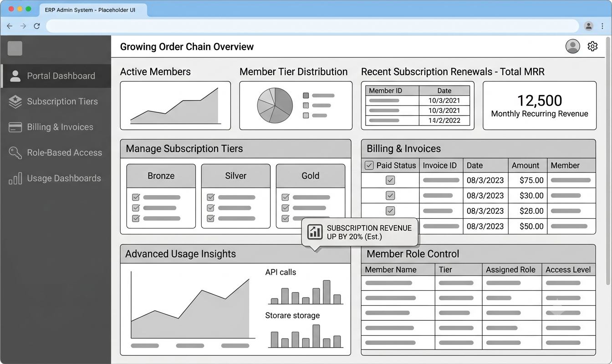612x364 pixels.
Task: Click the Invoice ID column header
Action: (x=440, y=165)
